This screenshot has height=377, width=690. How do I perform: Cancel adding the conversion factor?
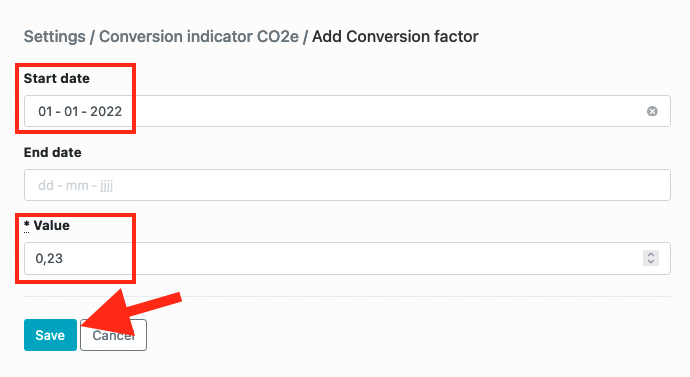coord(114,335)
